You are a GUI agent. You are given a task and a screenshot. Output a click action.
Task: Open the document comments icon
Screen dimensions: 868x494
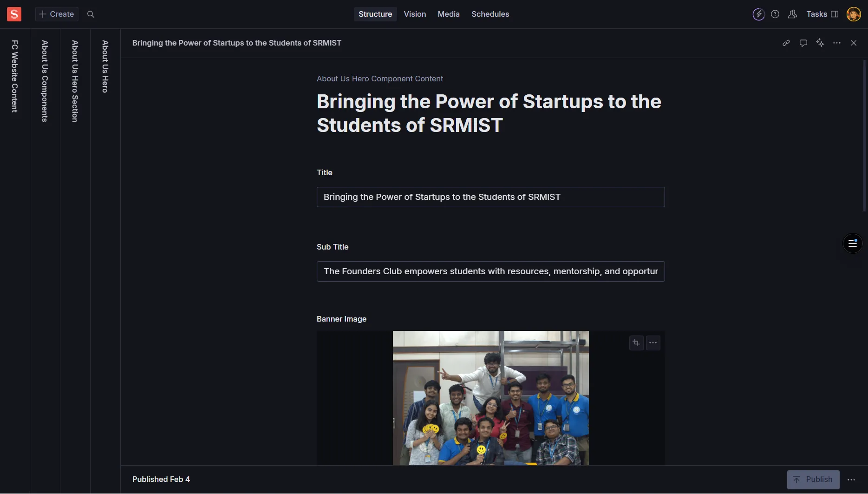(803, 43)
